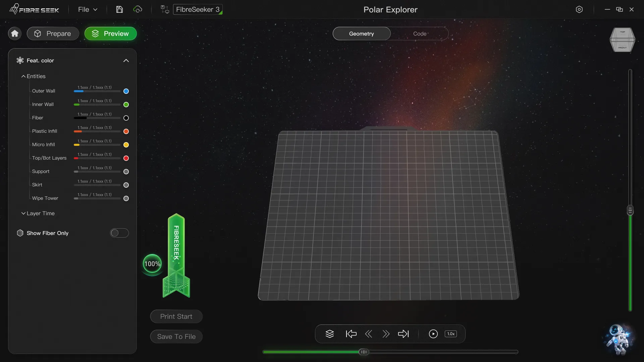
Task: Toggle Outer Wall blue visibility dot
Action: point(126,91)
